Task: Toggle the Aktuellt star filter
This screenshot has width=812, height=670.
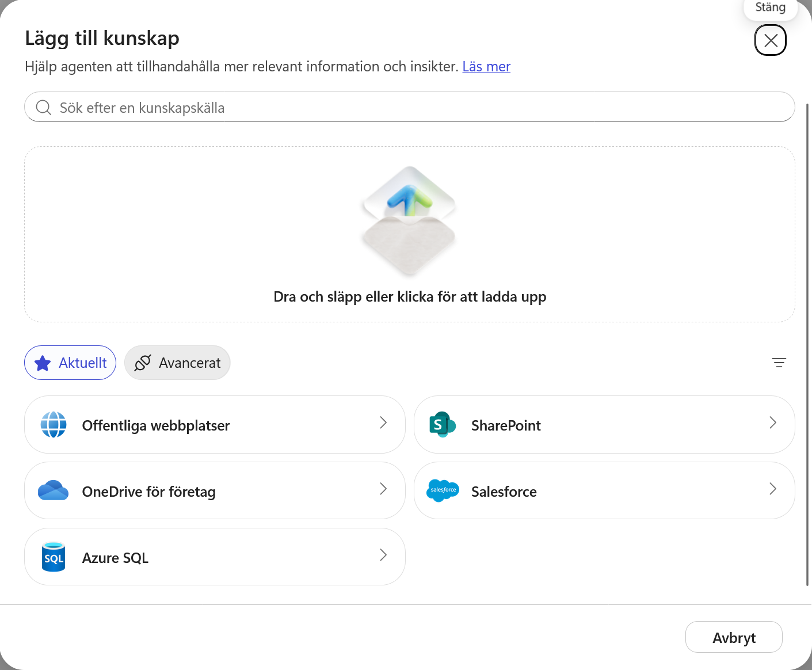Action: tap(70, 363)
